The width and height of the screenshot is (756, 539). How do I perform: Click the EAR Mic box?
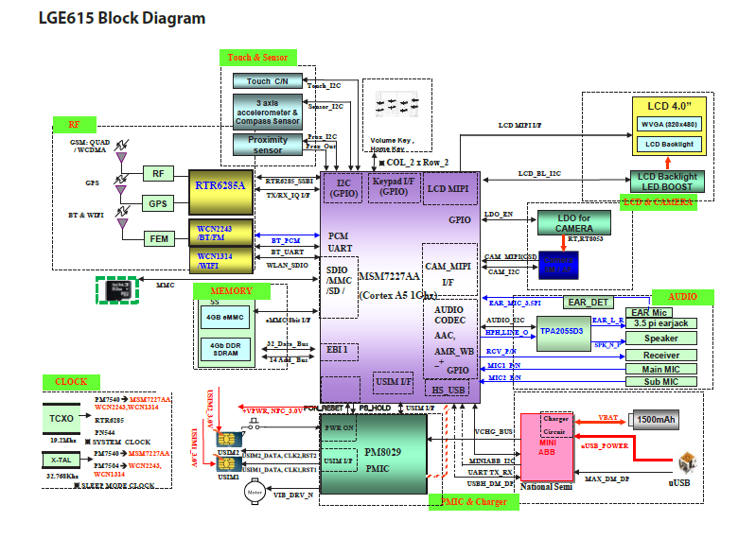(x=648, y=312)
